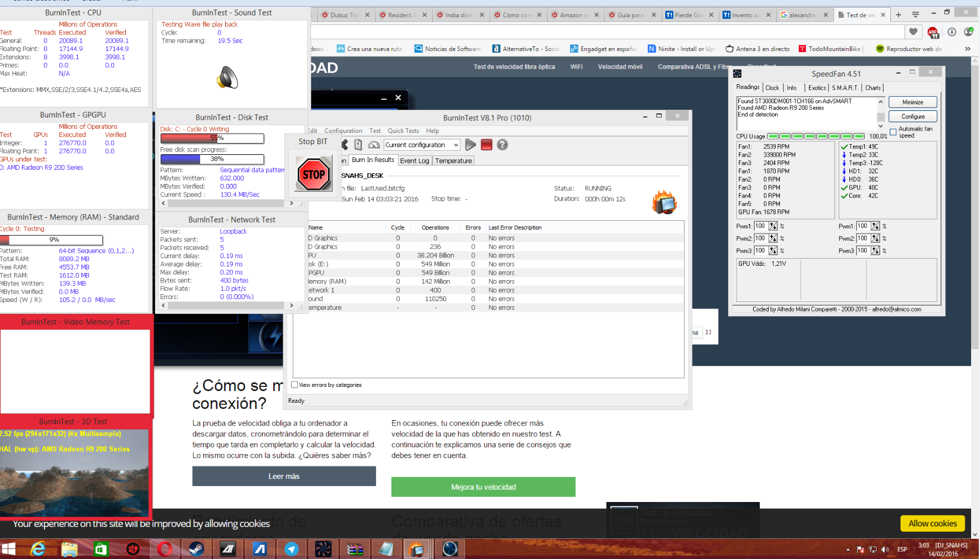The width and height of the screenshot is (980, 559).
Task: Switch to Charts tab in SpeedFan
Action: pyautogui.click(x=873, y=88)
